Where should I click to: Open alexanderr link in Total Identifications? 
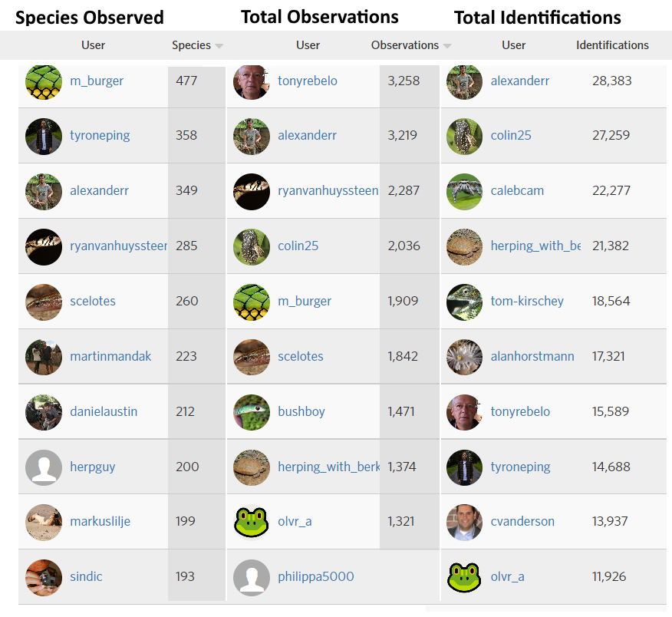pos(520,81)
